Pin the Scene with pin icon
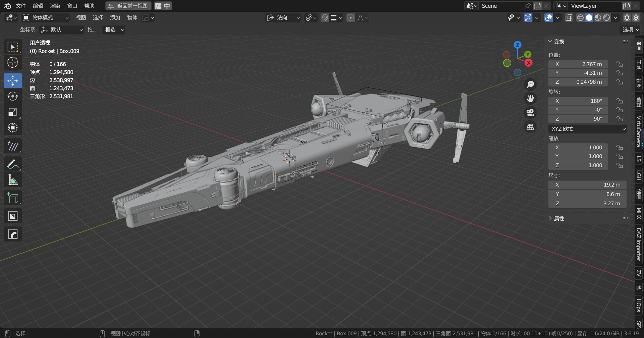644x338 pixels. tap(528, 6)
